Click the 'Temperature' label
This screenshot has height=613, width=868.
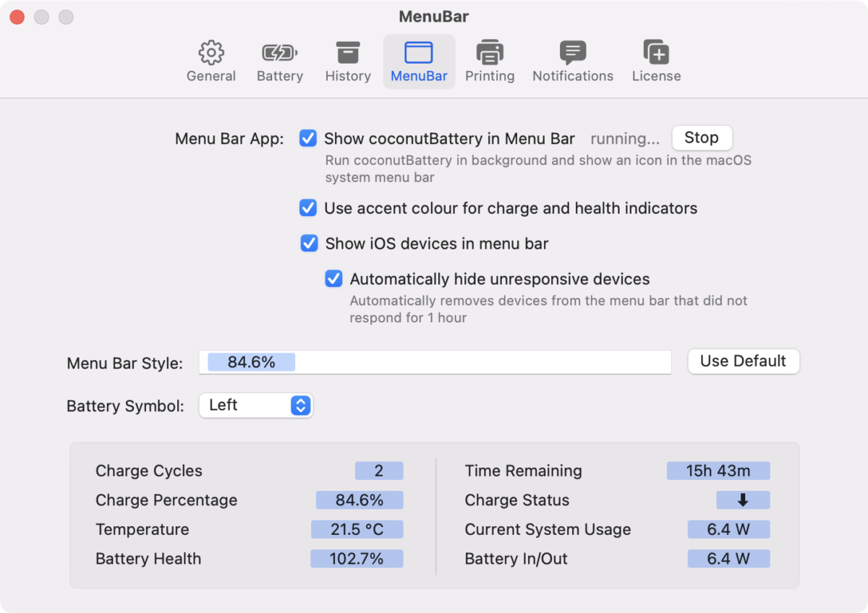(142, 529)
